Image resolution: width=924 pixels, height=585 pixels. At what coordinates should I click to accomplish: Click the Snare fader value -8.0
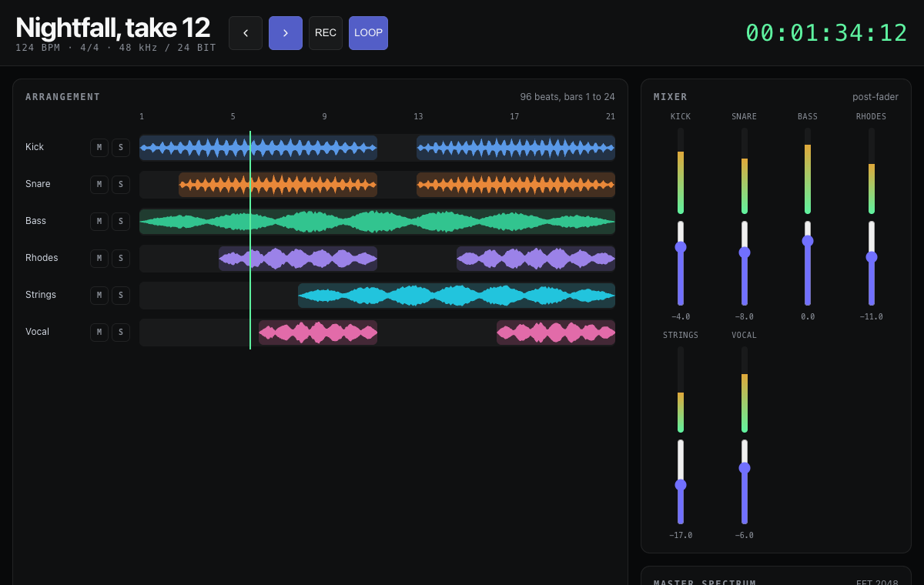point(745,317)
